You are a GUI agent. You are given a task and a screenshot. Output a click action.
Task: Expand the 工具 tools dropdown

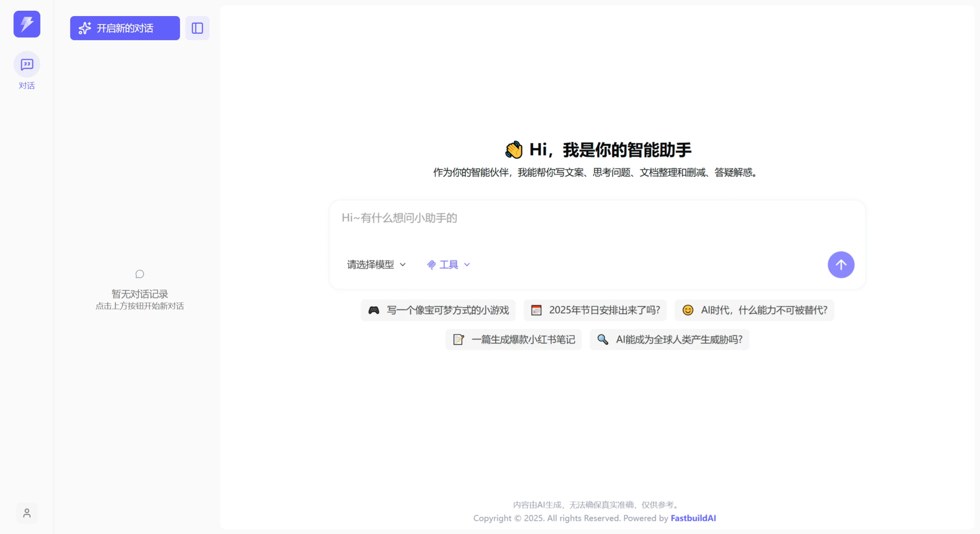coord(449,264)
